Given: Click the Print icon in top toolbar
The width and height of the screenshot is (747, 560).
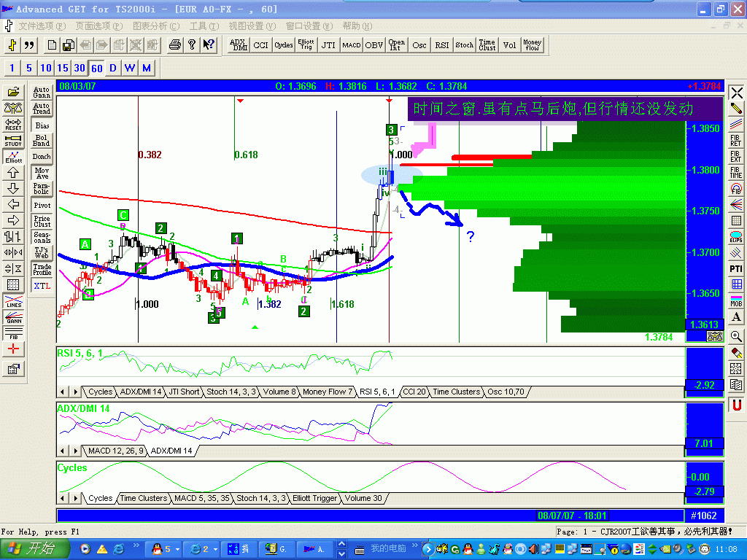Looking at the screenshot, I should tap(174, 44).
